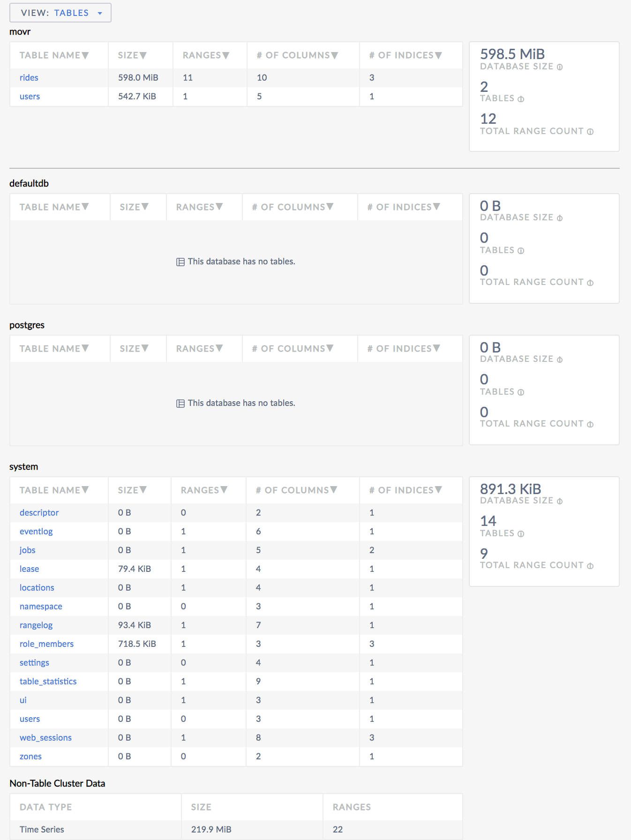Image resolution: width=631 pixels, height=840 pixels.
Task: Open the table_statistics link
Action: pos(48,681)
